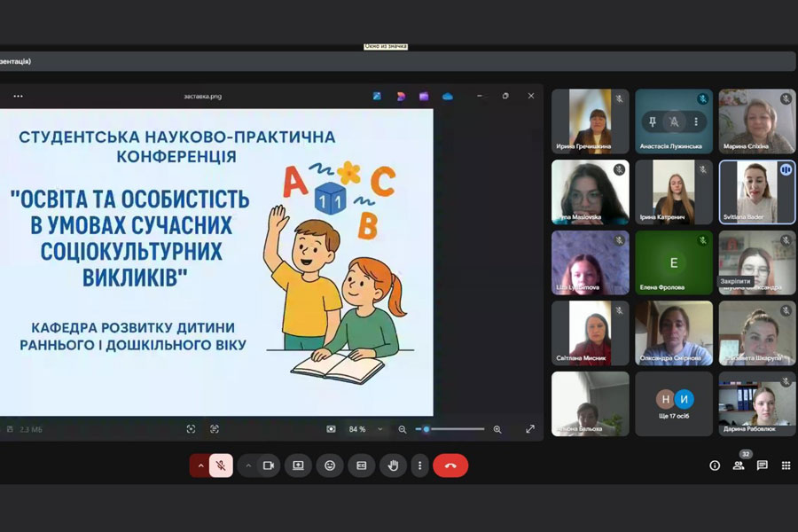798x532 pixels.
Task: Toggle fit to window in the viewer
Action: [331, 429]
